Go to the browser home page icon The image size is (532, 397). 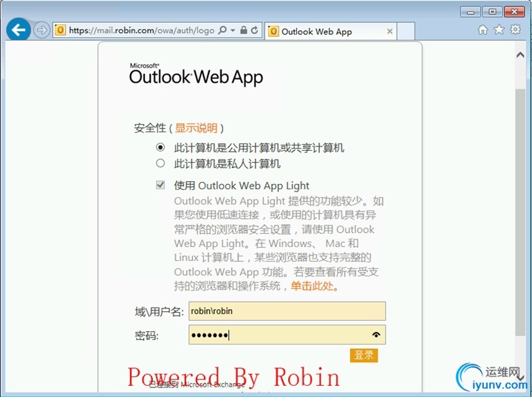(482, 30)
